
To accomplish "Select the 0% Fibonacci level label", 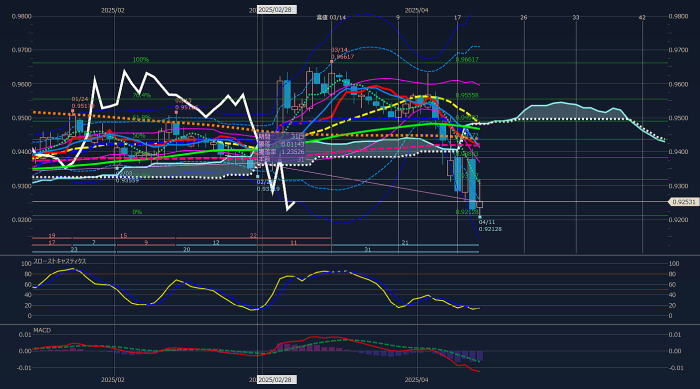I will point(137,212).
